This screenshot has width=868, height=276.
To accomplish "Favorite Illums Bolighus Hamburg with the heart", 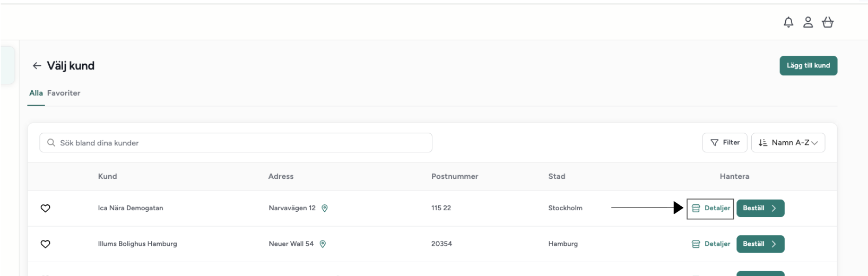I will coord(46,244).
